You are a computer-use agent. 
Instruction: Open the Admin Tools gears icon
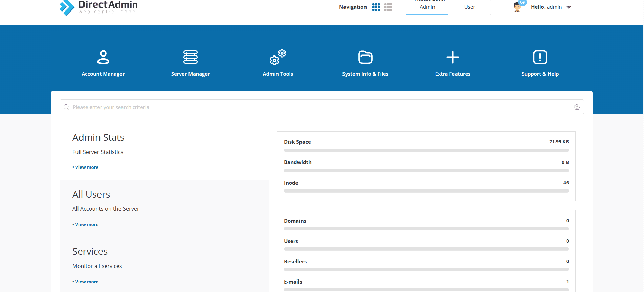[x=277, y=57]
